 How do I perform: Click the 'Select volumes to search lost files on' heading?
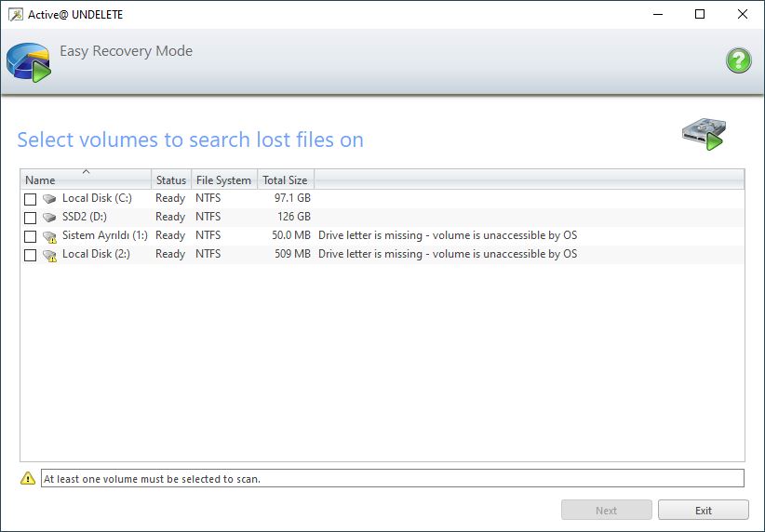click(x=190, y=140)
